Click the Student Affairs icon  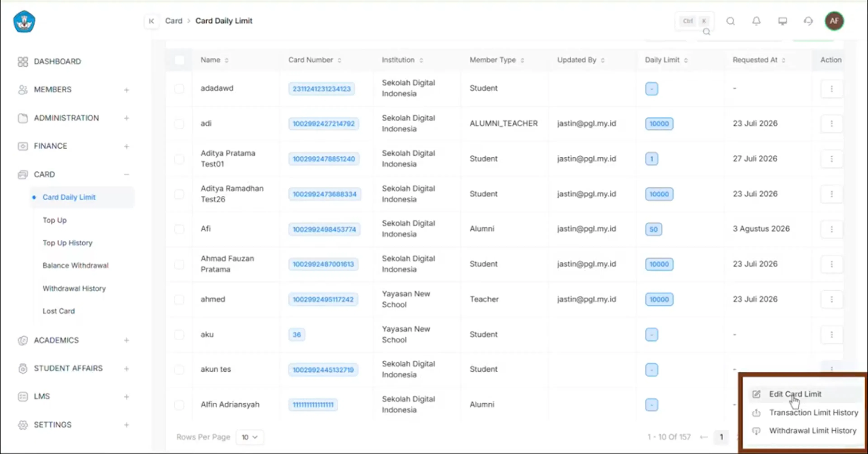[x=23, y=368]
